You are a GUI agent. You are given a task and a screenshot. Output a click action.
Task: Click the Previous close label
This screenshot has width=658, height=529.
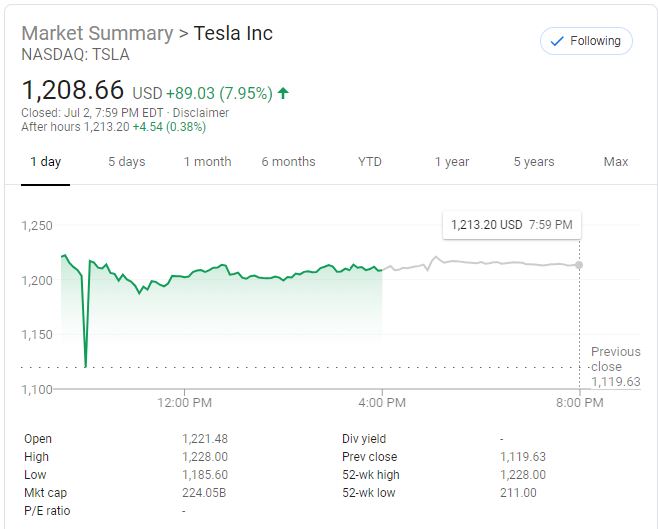[615, 359]
